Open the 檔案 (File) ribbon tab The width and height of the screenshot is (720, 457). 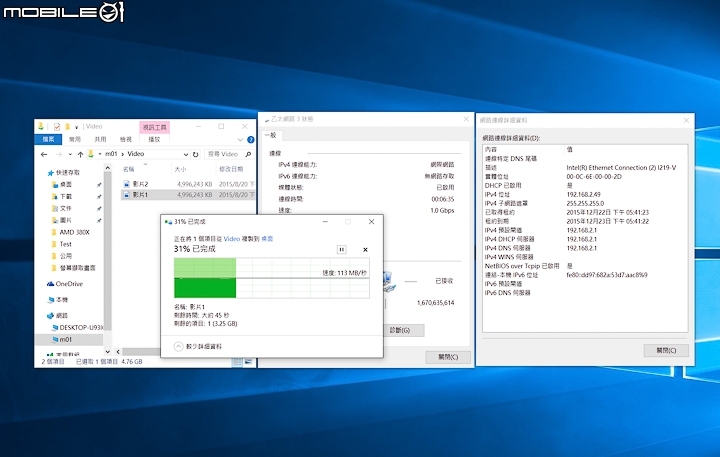point(48,139)
